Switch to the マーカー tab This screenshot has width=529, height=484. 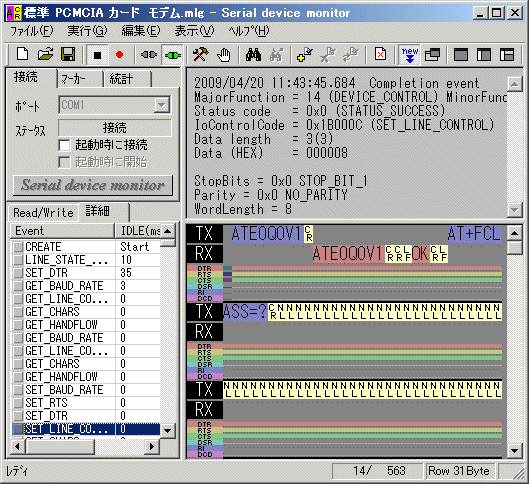click(x=80, y=79)
